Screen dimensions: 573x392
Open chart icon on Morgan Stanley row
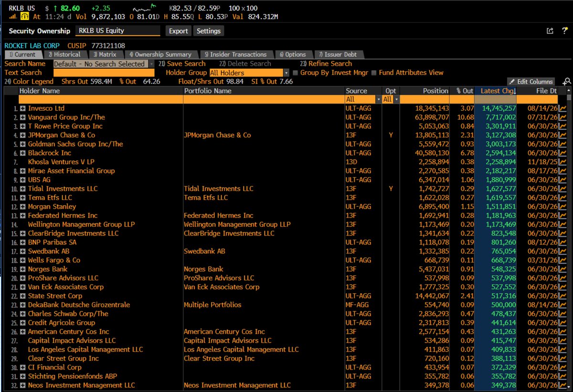pyautogui.click(x=562, y=207)
